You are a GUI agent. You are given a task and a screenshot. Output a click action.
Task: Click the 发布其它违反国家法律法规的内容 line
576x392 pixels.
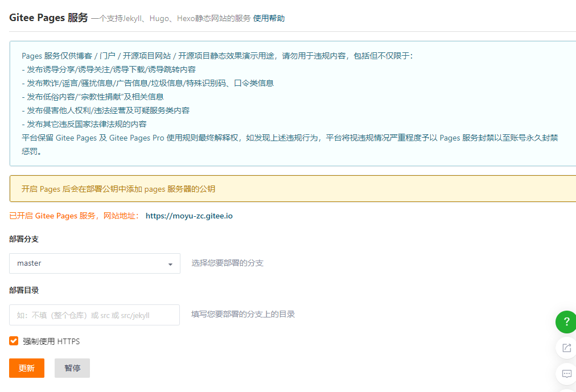coord(84,124)
